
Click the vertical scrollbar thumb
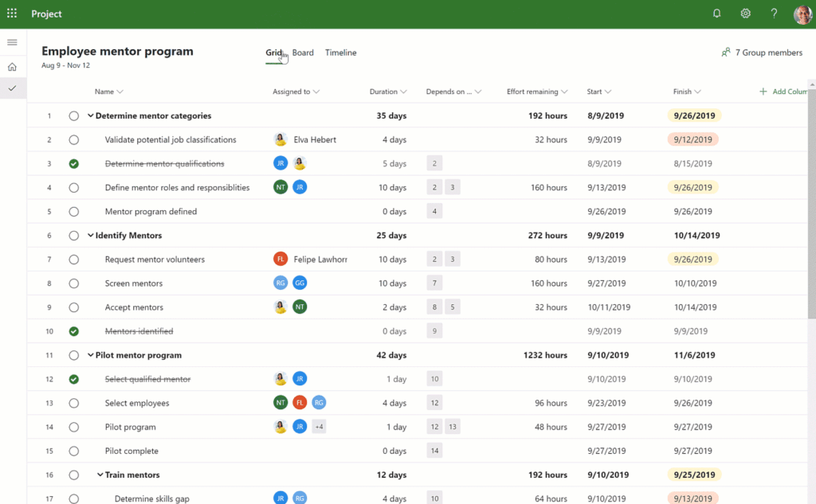click(x=812, y=203)
